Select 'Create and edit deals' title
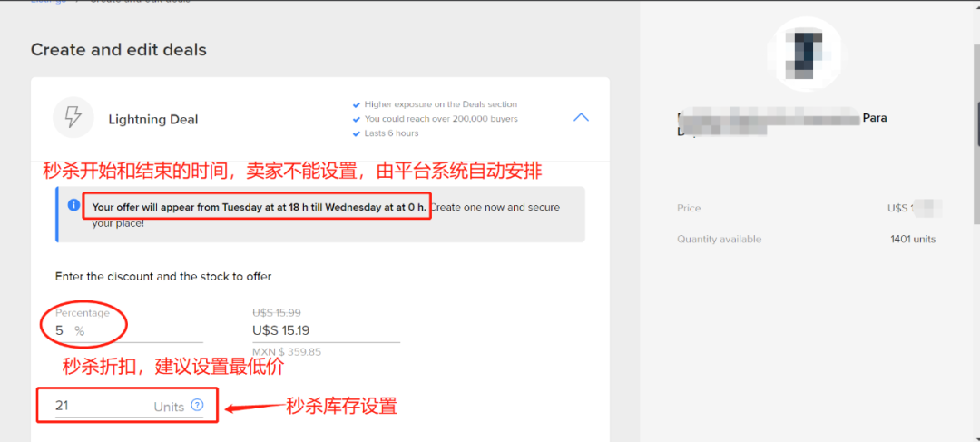This screenshot has height=442, width=980. (119, 49)
